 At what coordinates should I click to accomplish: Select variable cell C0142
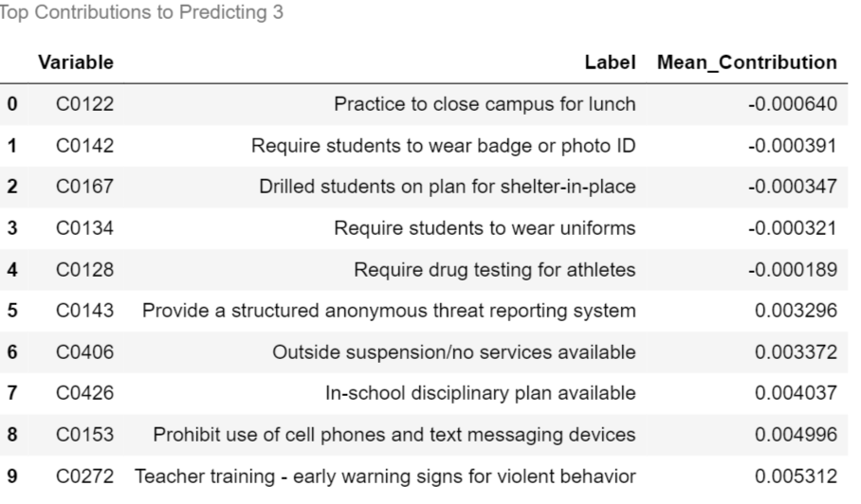85,146
